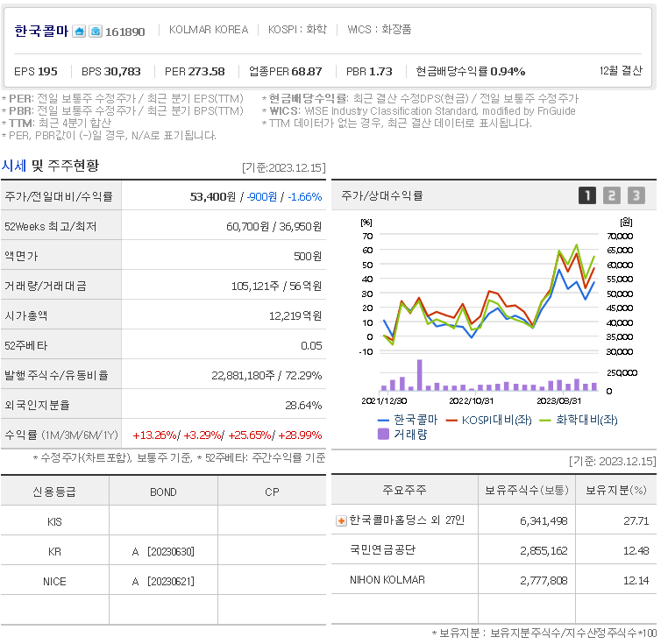Click the price 53,400원 value
This screenshot has width=668, height=644.
point(212,196)
